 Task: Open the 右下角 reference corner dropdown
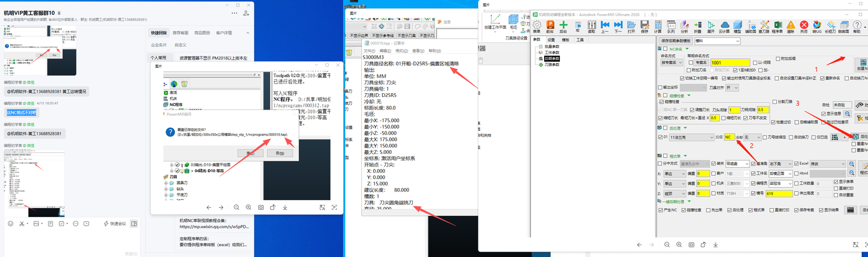click(781, 164)
